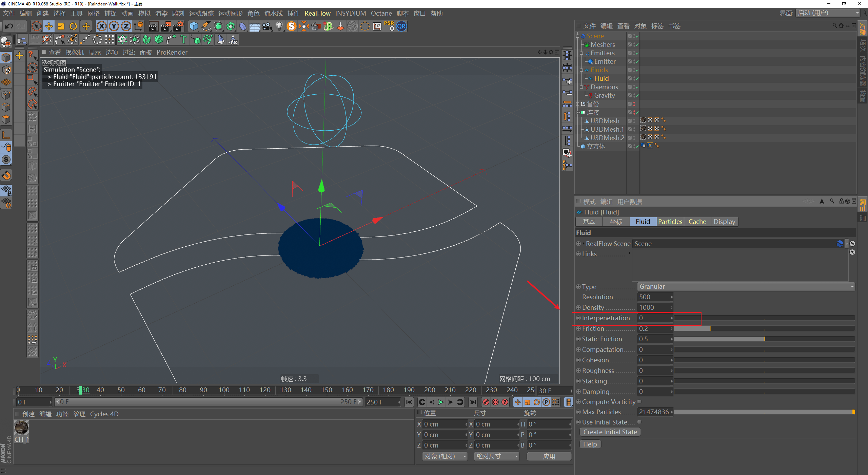The width and height of the screenshot is (868, 475).
Task: Click the Undo arrow icon
Action: pos(9,26)
